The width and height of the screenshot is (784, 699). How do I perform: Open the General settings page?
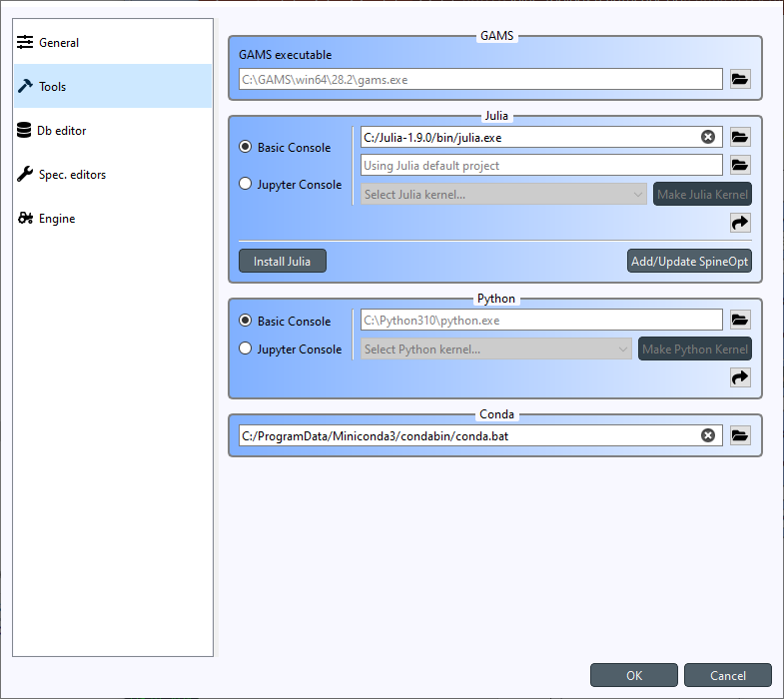coord(113,43)
